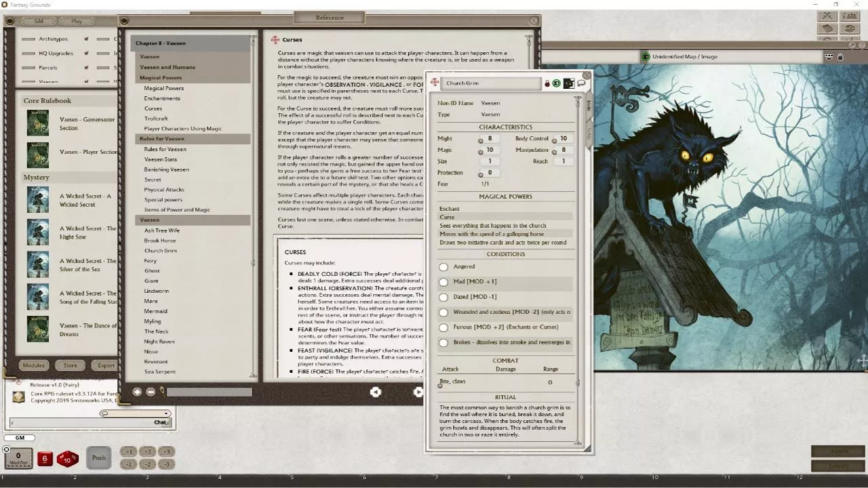Open the chat speaker dropdown arrow
Screen dimensions: 868x488
click(166, 413)
